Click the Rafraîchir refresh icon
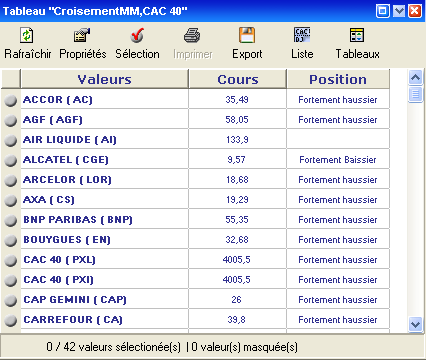The height and width of the screenshot is (360, 426). click(27, 35)
